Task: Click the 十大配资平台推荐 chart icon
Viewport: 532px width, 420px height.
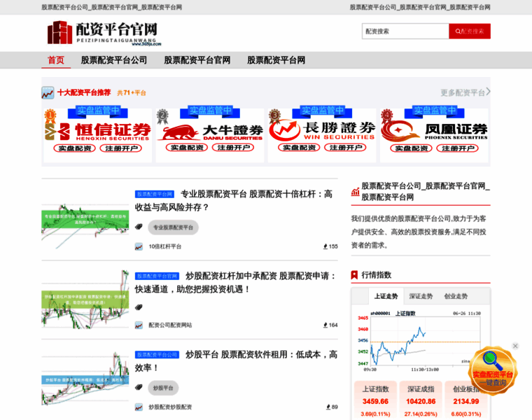Action: click(x=48, y=92)
